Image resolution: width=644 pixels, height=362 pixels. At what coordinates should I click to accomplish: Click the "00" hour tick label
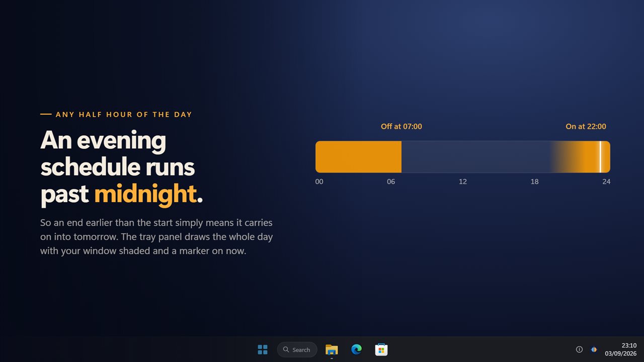tap(319, 182)
